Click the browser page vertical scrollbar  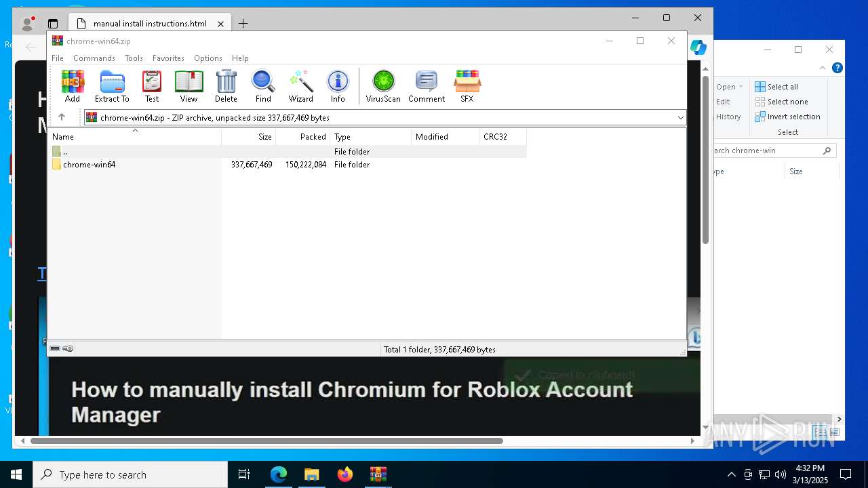tap(705, 160)
